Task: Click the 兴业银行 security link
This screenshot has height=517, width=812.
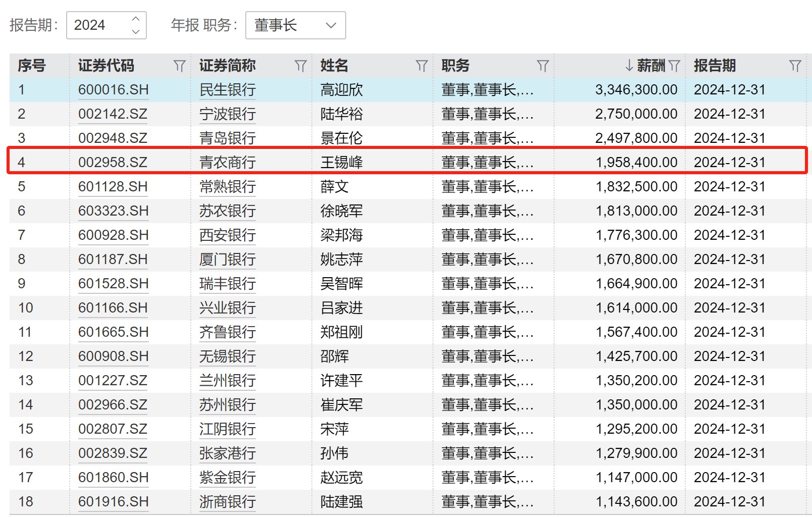Action: [227, 308]
